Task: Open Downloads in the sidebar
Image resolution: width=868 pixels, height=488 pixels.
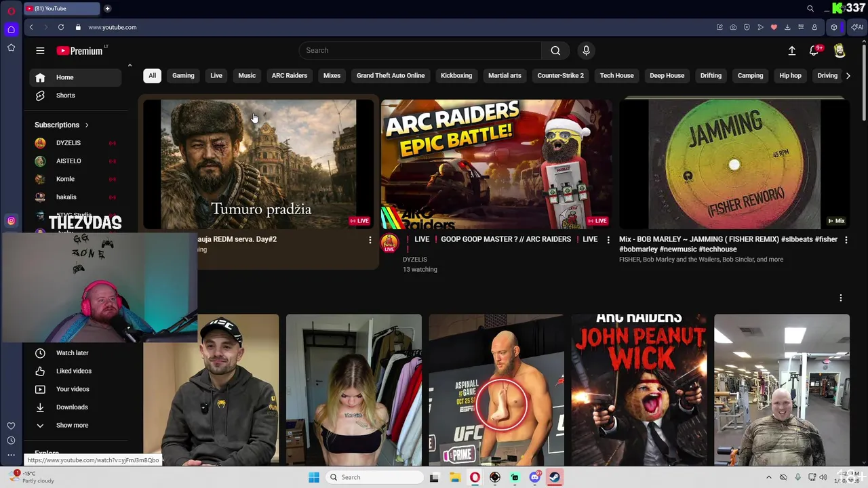Action: tap(75, 407)
